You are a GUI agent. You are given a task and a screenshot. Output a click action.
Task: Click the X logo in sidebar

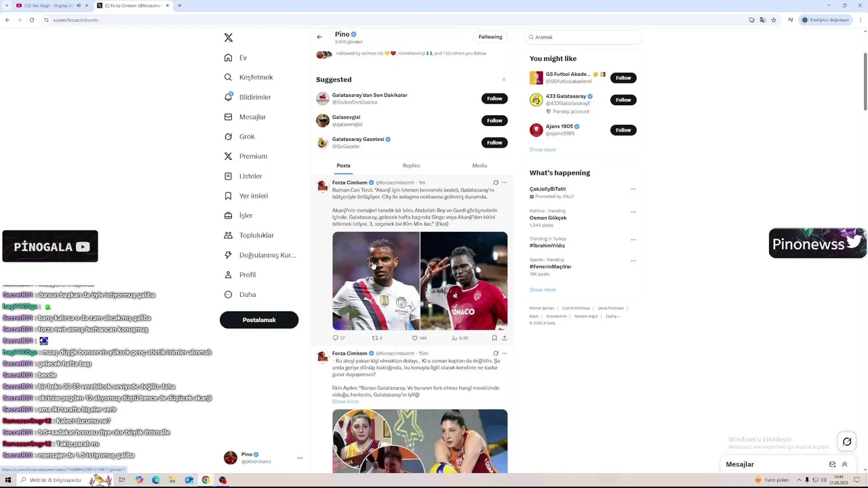229,38
